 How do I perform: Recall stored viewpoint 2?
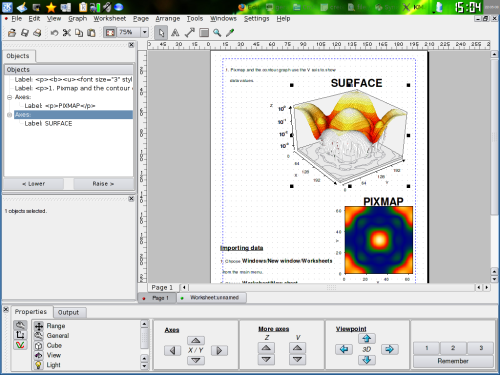click(x=453, y=348)
